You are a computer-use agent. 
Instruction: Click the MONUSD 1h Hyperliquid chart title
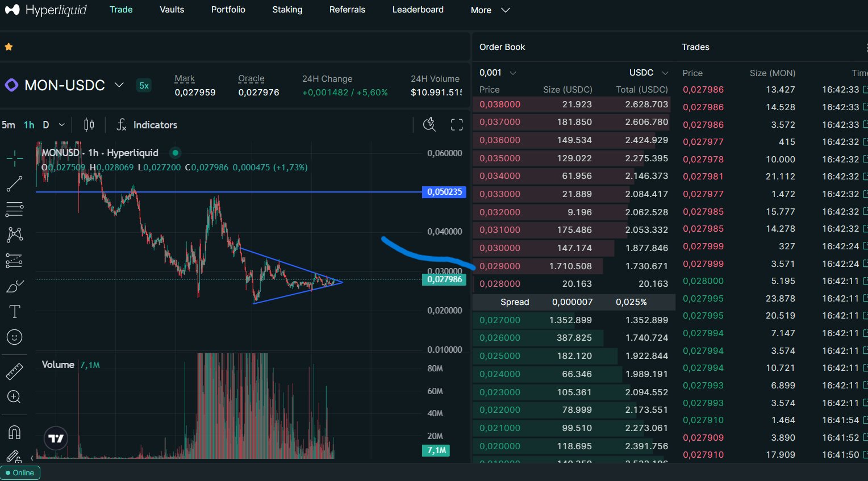pos(100,153)
